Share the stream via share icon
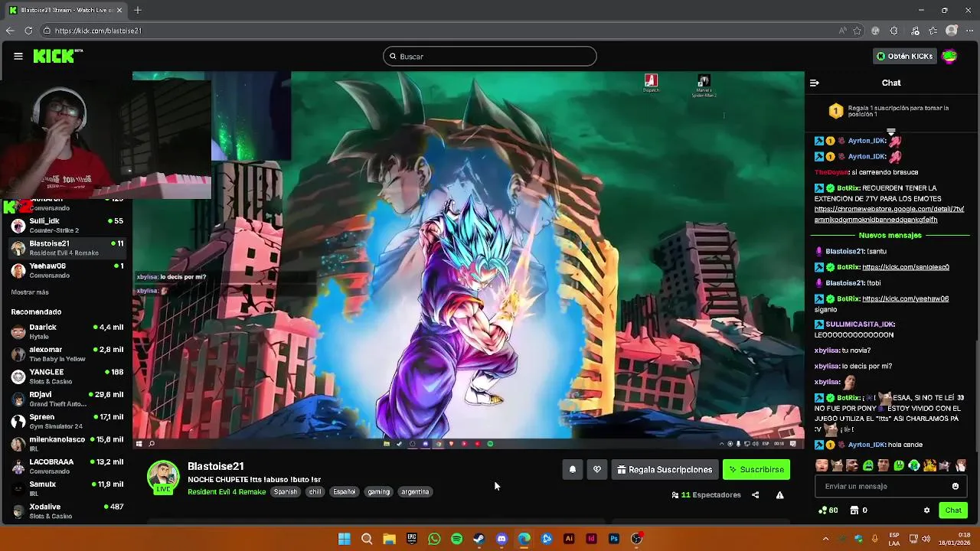980x551 pixels. click(755, 495)
